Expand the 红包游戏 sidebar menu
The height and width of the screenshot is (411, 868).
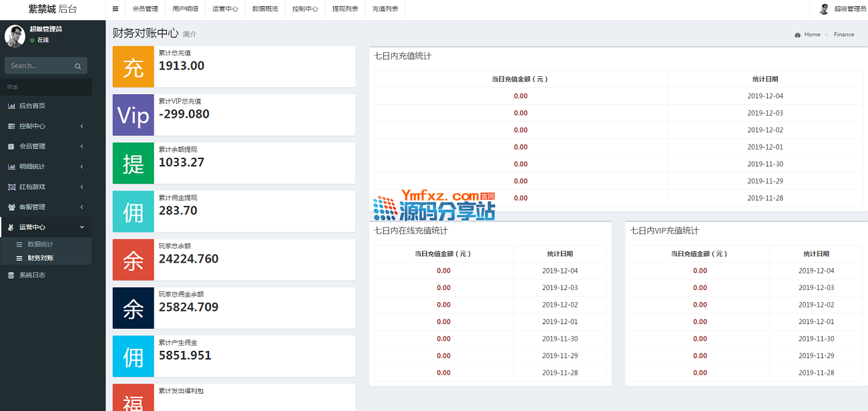point(45,187)
